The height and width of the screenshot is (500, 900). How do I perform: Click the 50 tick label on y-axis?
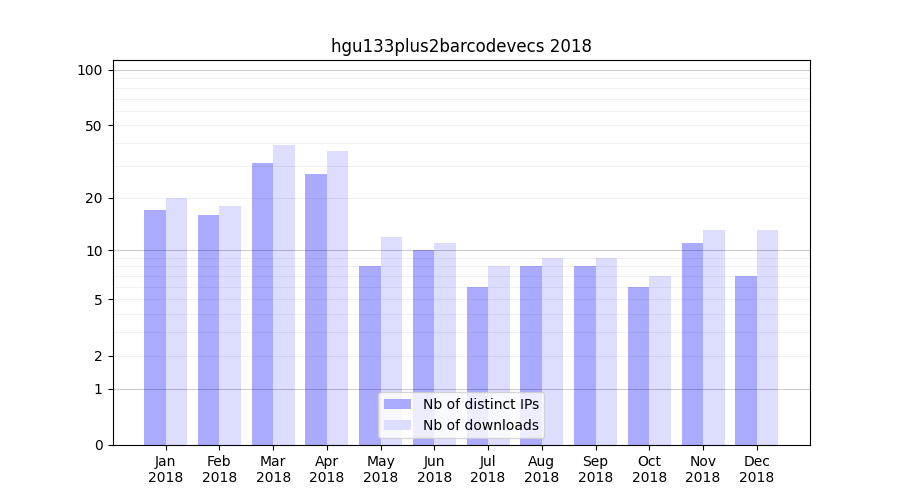click(x=93, y=126)
